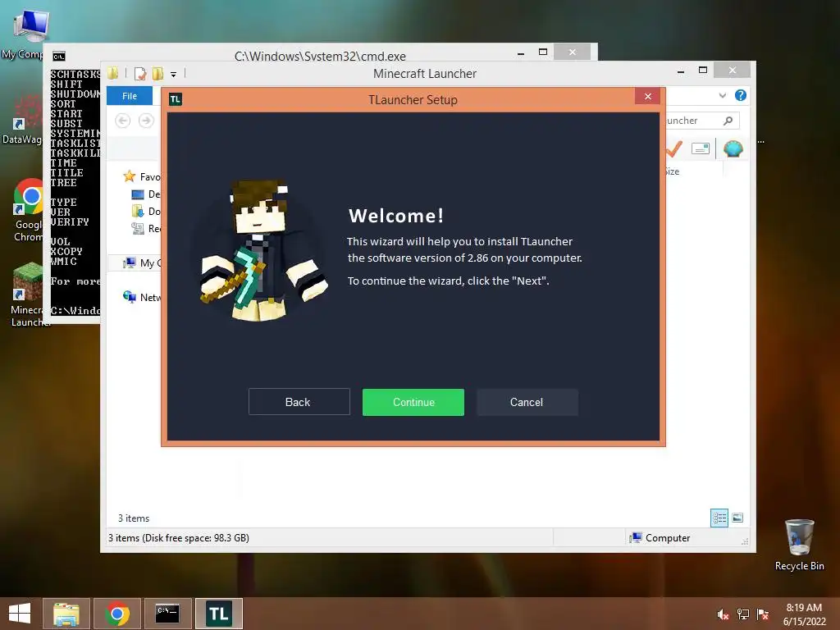This screenshot has width=840, height=630.
Task: Click the TL TLauncher taskbar icon
Action: pyautogui.click(x=218, y=614)
